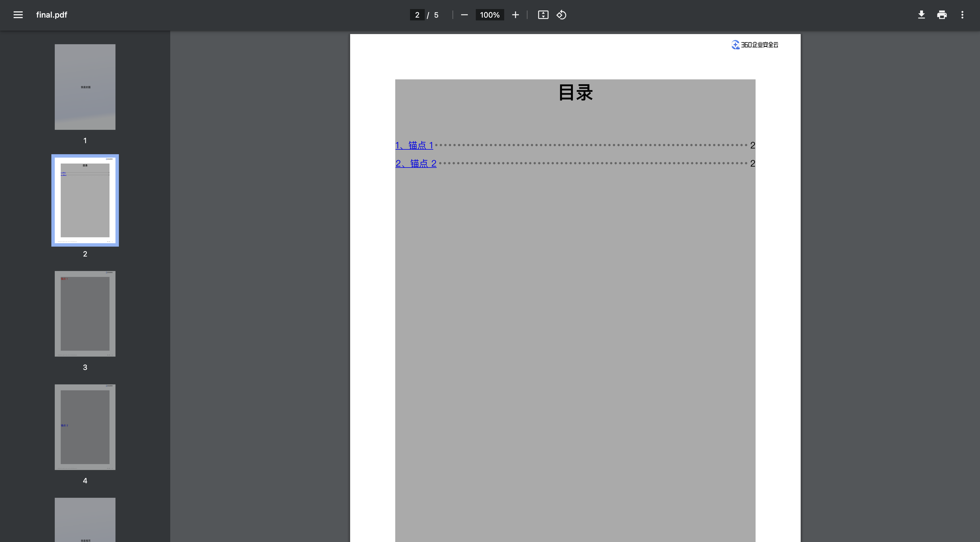This screenshot has height=542, width=980.
Task: Open the partially visible page 5 thumbnail
Action: point(85,520)
